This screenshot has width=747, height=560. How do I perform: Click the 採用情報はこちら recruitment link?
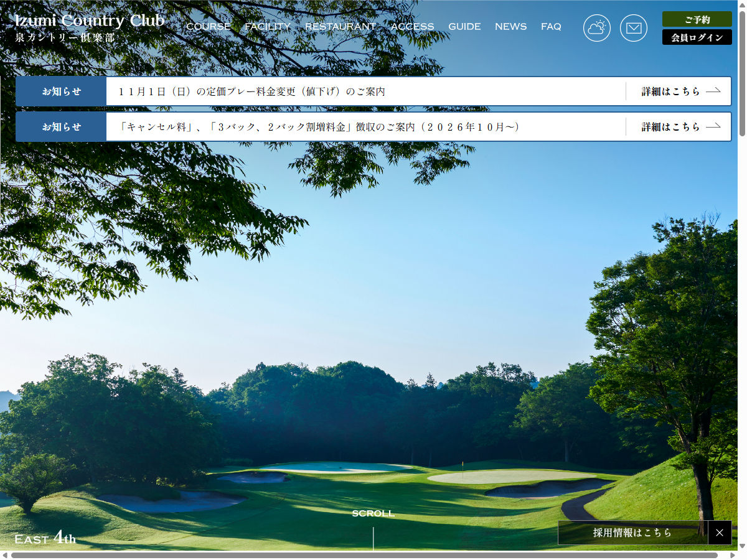[633, 533]
